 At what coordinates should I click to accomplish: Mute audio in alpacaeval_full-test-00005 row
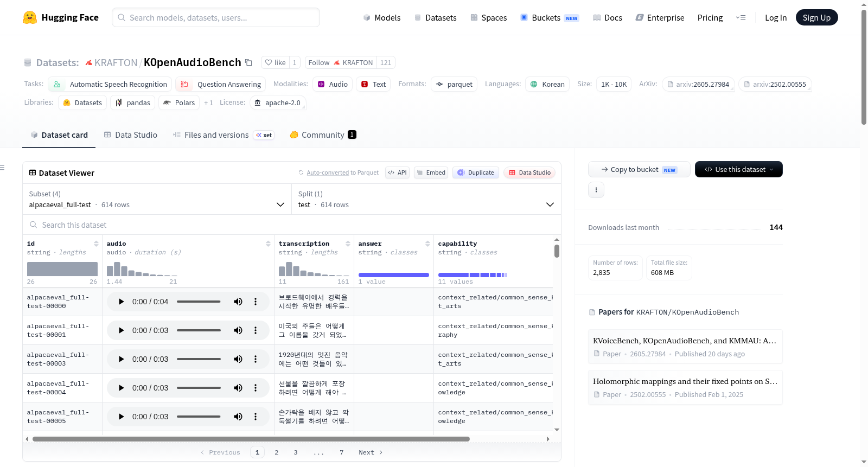[x=238, y=417]
